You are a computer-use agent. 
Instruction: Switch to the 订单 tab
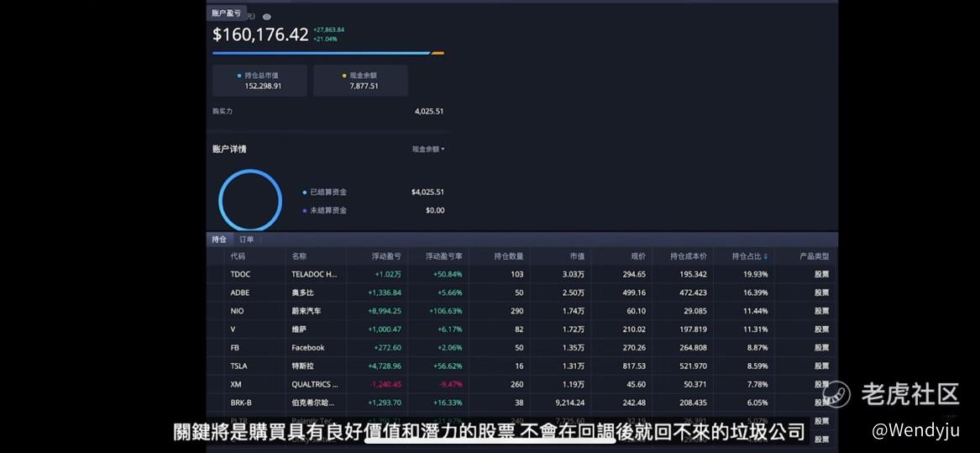coord(246,239)
